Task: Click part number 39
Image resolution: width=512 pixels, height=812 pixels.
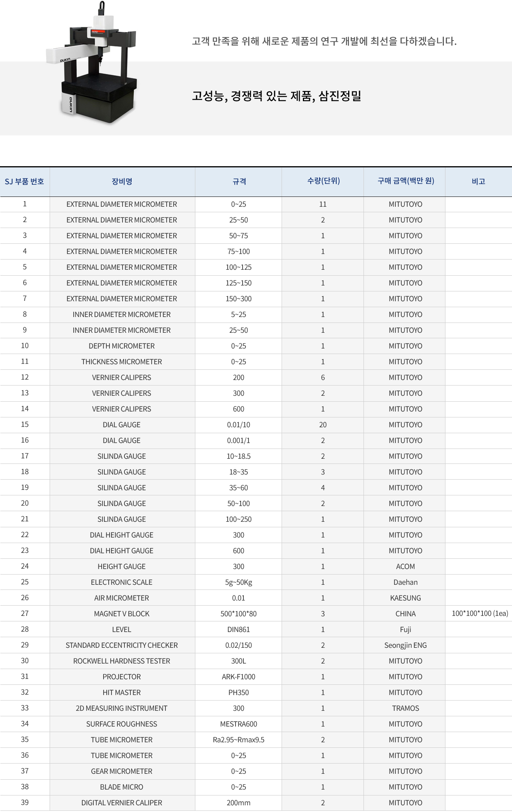Action: 25,803
